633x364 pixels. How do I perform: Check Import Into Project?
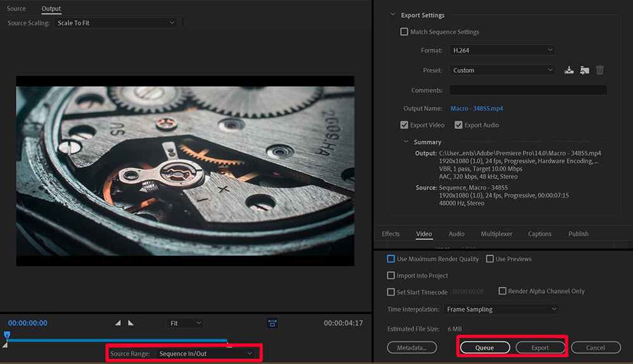(x=391, y=275)
